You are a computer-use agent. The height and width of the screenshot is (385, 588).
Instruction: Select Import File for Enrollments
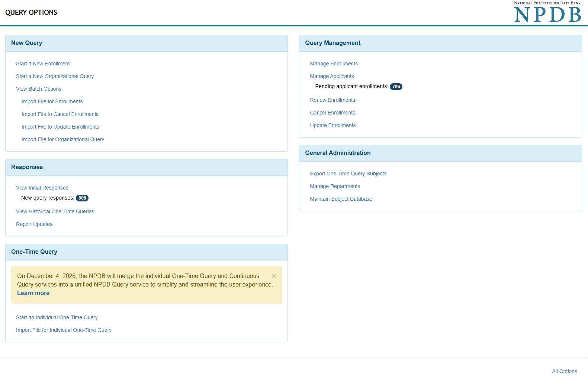(52, 101)
